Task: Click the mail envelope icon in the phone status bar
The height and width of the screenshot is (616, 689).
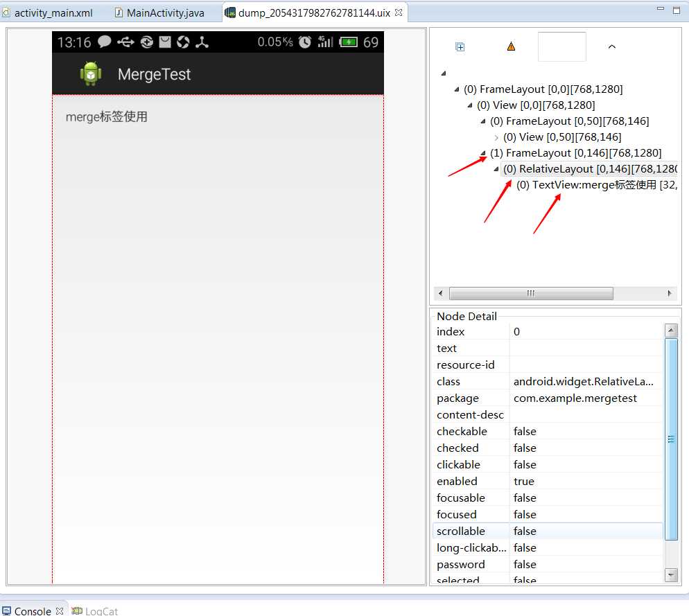Action: (x=165, y=42)
